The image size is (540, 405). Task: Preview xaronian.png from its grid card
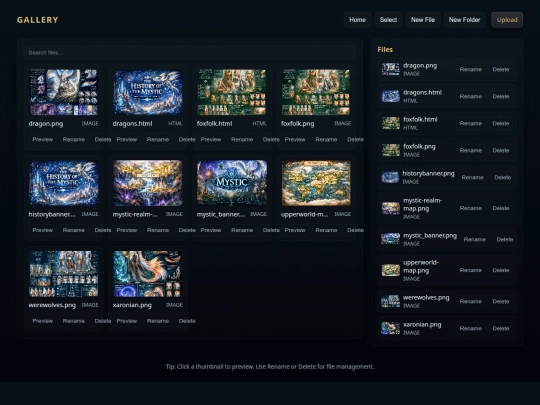[x=127, y=321]
